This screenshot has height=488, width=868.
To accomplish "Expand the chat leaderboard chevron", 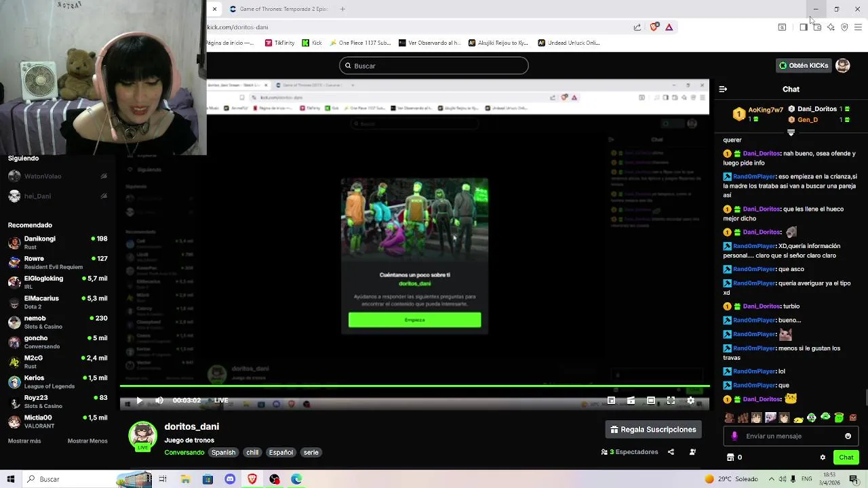I will click(791, 133).
